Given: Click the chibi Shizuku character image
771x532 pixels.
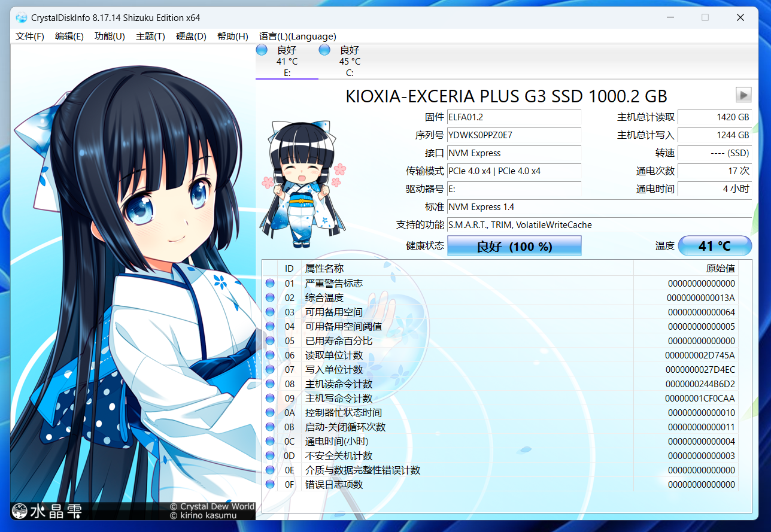Looking at the screenshot, I should click(303, 184).
